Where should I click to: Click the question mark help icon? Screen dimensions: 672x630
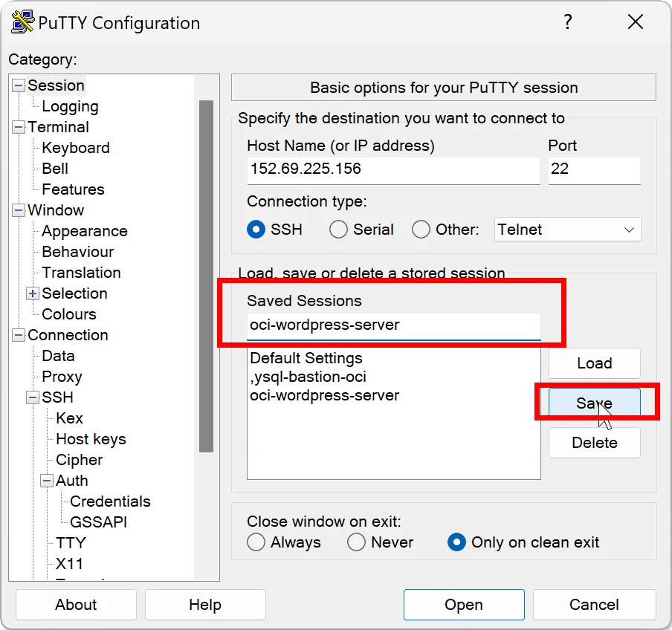[x=568, y=22]
